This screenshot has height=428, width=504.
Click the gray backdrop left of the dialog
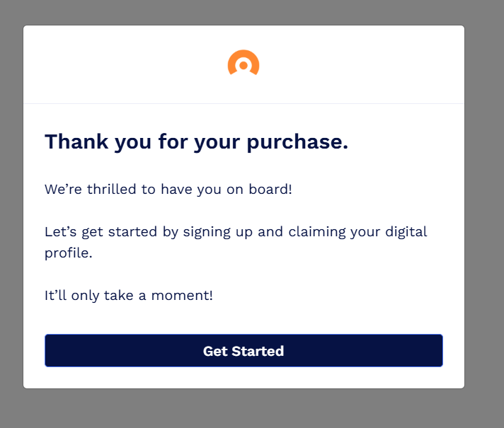point(11,212)
